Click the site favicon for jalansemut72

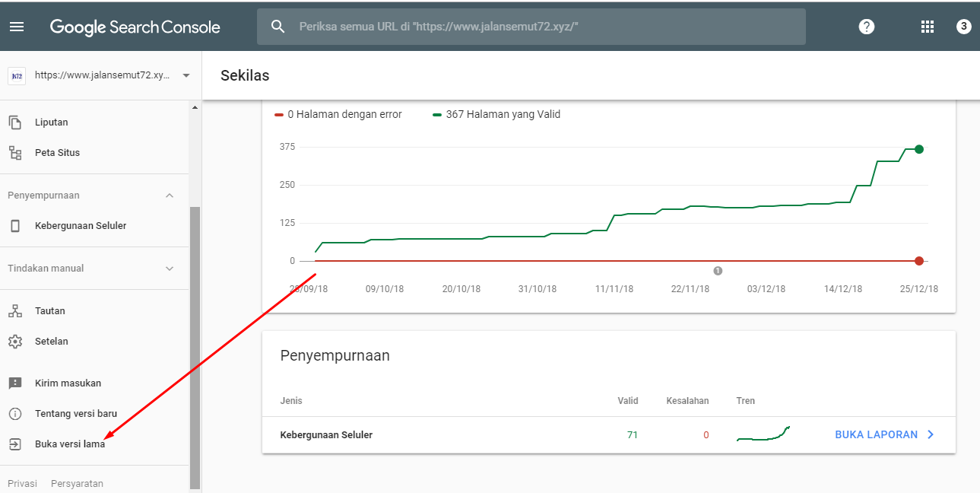17,75
